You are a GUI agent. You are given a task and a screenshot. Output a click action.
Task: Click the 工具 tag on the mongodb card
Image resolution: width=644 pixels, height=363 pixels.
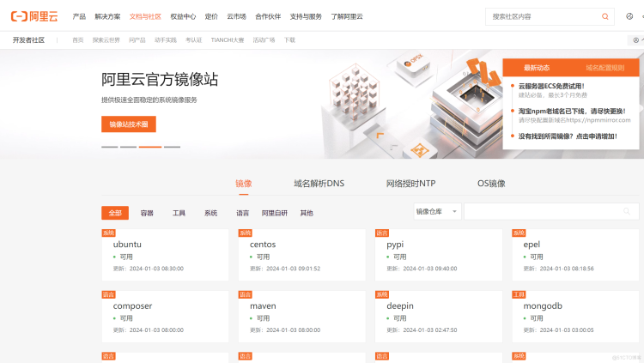(x=519, y=294)
